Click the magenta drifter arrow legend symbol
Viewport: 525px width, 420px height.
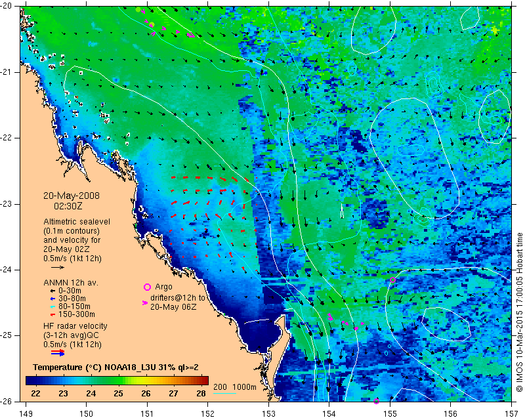click(x=145, y=303)
